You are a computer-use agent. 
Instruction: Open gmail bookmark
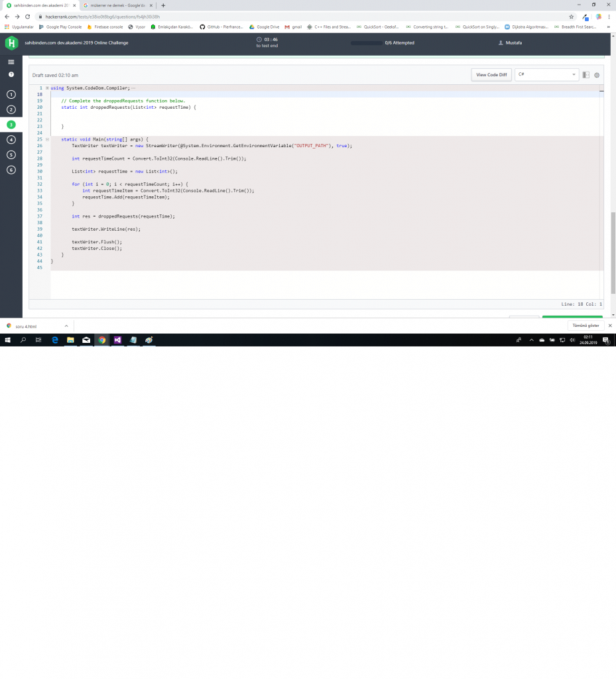tap(293, 27)
